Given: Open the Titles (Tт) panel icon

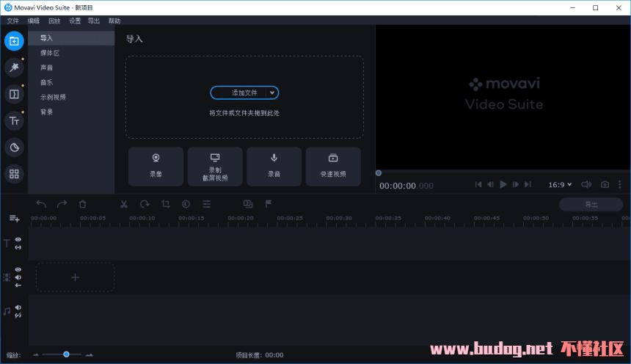Looking at the screenshot, I should [x=14, y=121].
